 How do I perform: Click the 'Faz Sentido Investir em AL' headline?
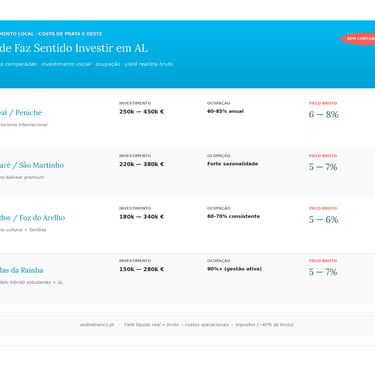point(74,48)
